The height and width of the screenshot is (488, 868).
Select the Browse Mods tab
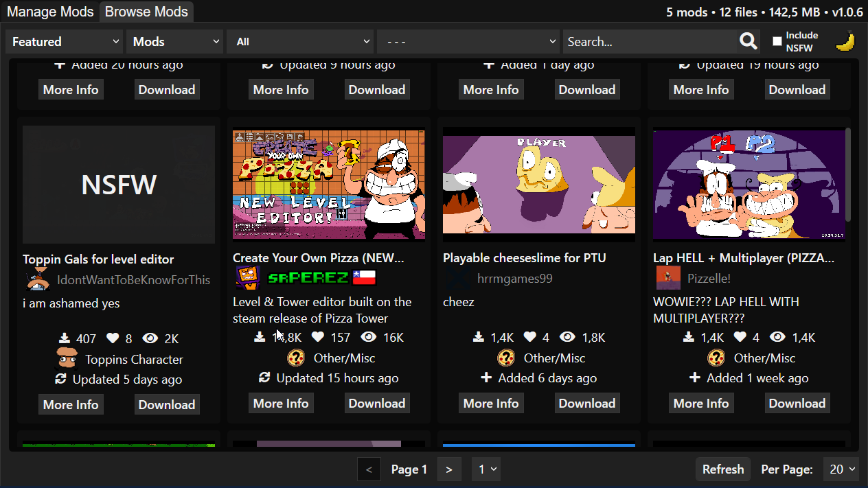click(x=146, y=12)
